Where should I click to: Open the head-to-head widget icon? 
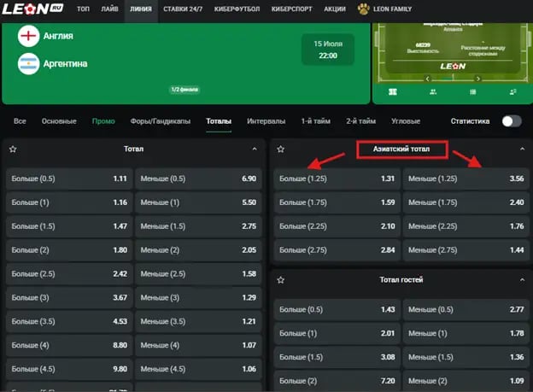point(513,91)
